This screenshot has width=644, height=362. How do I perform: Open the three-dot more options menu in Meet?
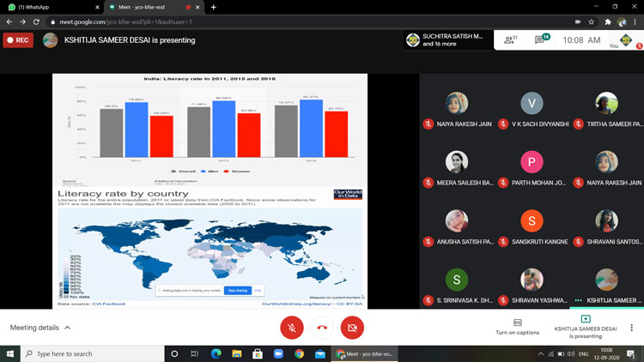632,328
